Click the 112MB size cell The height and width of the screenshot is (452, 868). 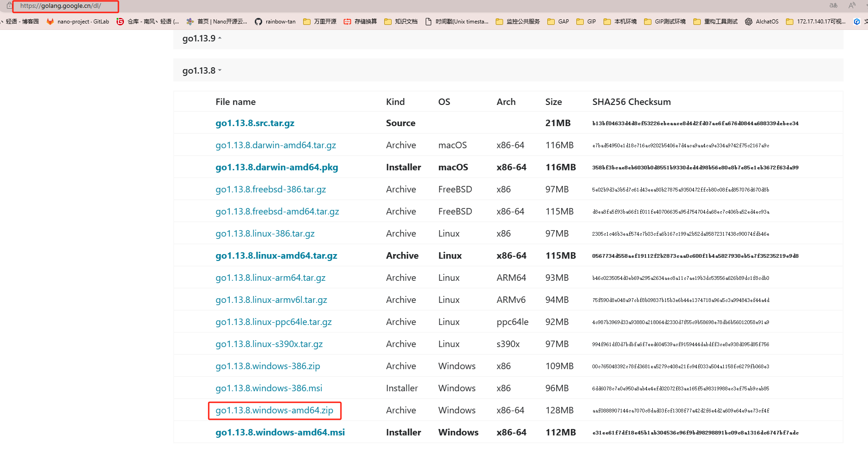coord(561,432)
